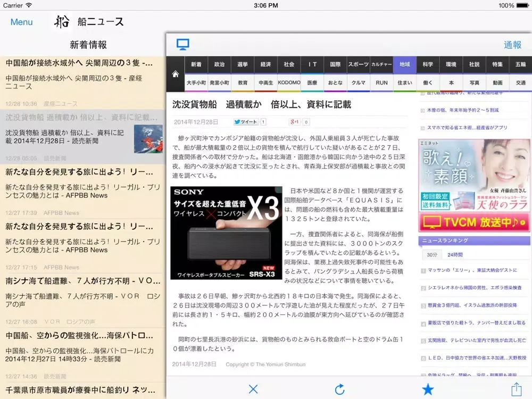532x399 pixels.
Task: Reload the article page
Action: click(x=339, y=389)
